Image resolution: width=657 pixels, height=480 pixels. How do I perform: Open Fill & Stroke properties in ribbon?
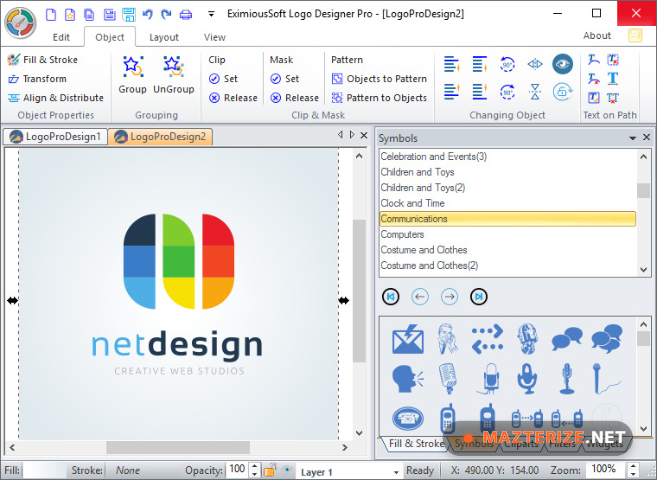pos(42,60)
